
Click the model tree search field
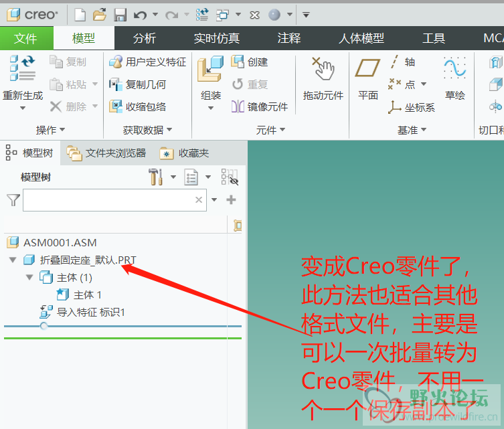[114, 200]
